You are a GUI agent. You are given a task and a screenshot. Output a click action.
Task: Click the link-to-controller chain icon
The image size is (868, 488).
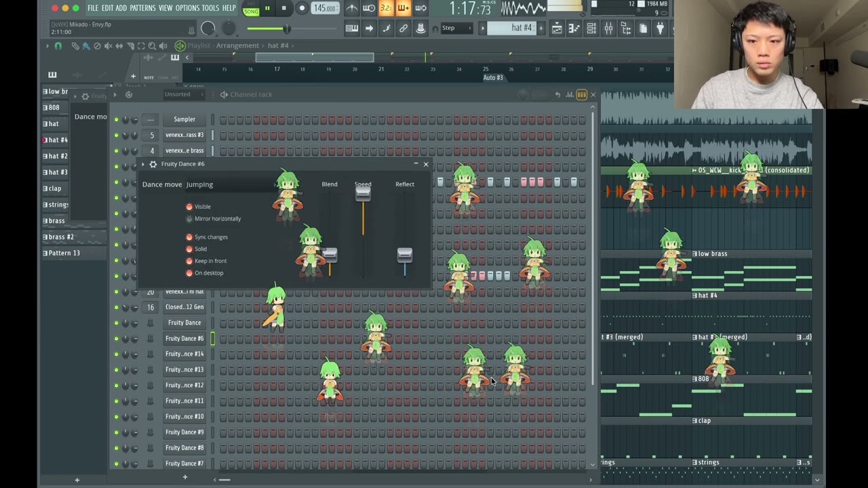pyautogui.click(x=403, y=28)
